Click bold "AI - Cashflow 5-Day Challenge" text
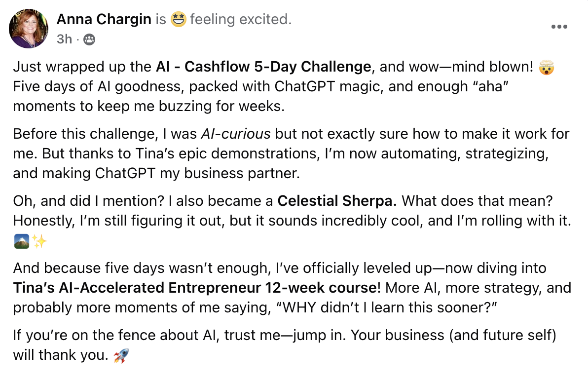Image resolution: width=588 pixels, height=382 pixels. click(263, 66)
